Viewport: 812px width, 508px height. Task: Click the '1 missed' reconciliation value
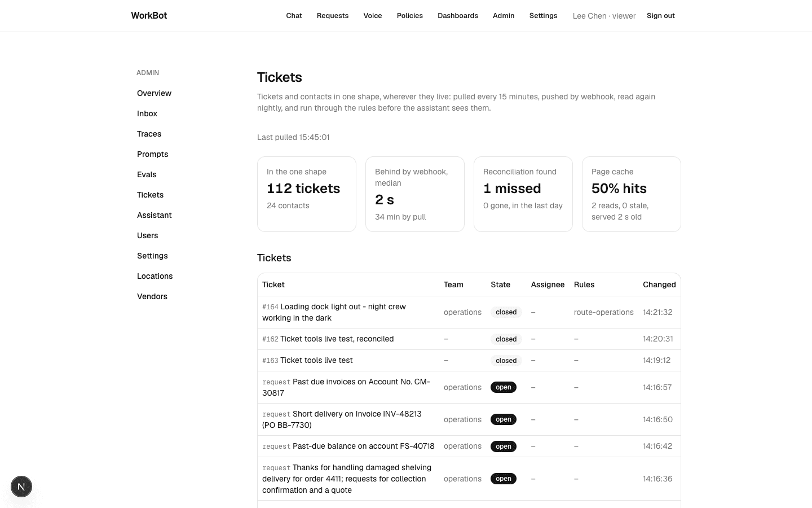point(512,189)
